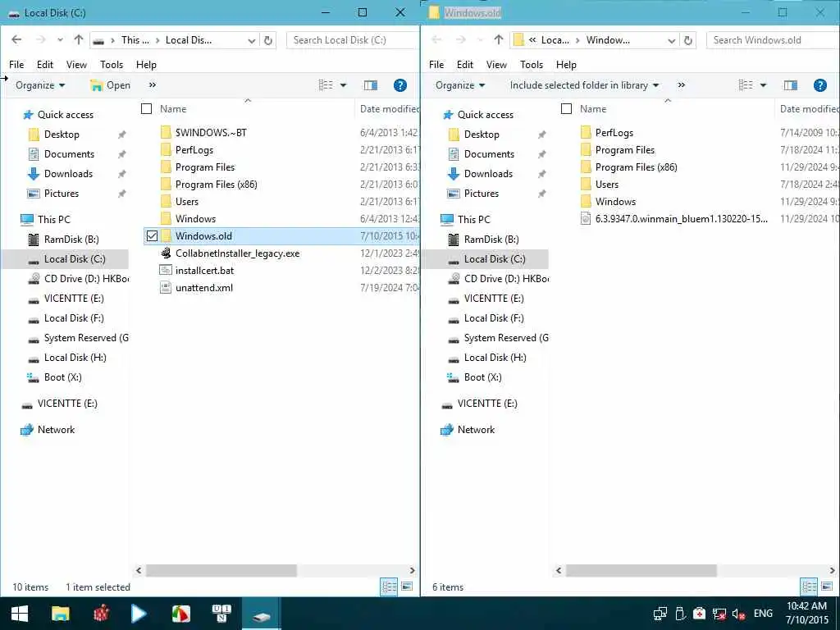Click Search Windows.old field
Screen dimensions: 840x630
[773, 40]
